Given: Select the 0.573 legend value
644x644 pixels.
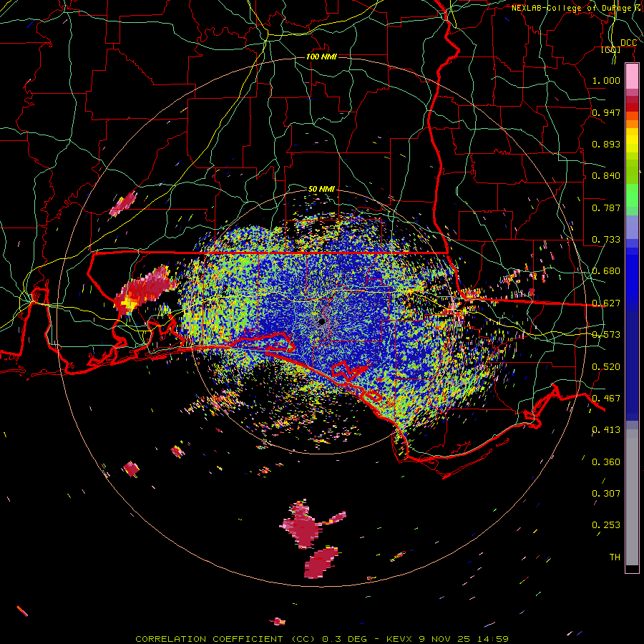Looking at the screenshot, I should coord(606,335).
